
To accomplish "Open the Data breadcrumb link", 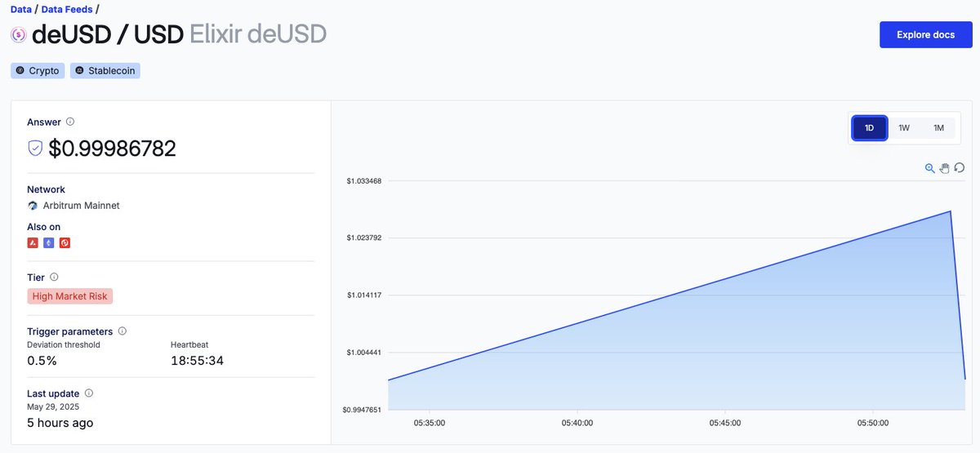I will pyautogui.click(x=21, y=10).
